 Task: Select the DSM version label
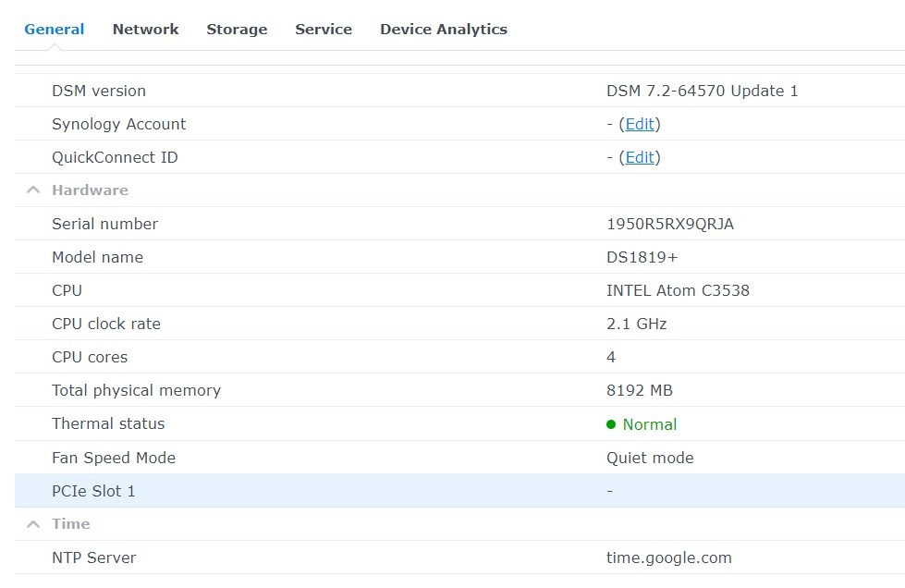[x=99, y=92]
